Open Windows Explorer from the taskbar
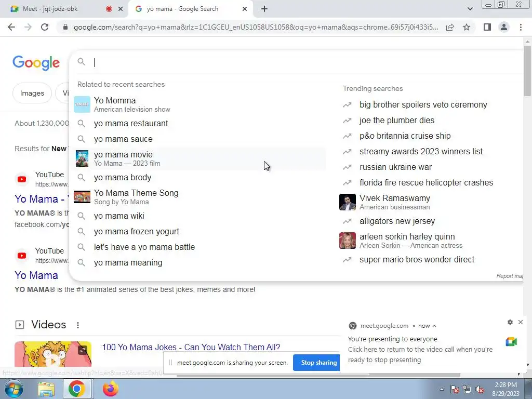The width and height of the screenshot is (532, 399). 46,389
